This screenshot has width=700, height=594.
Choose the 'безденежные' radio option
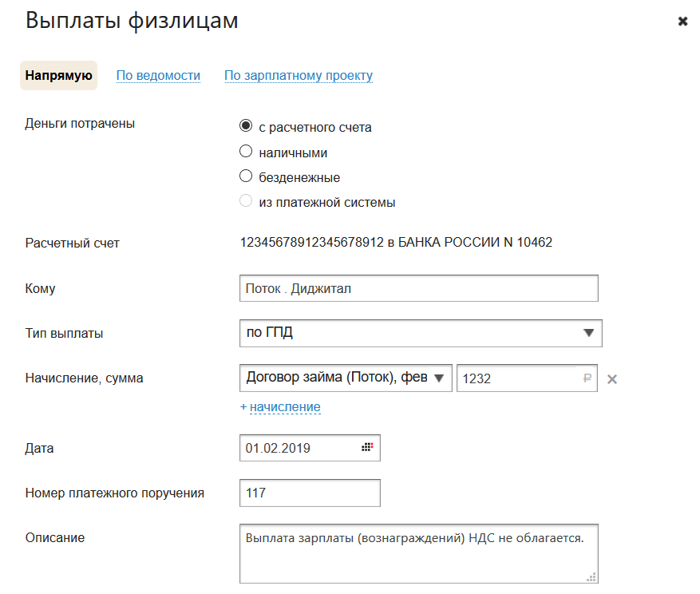coord(246,176)
